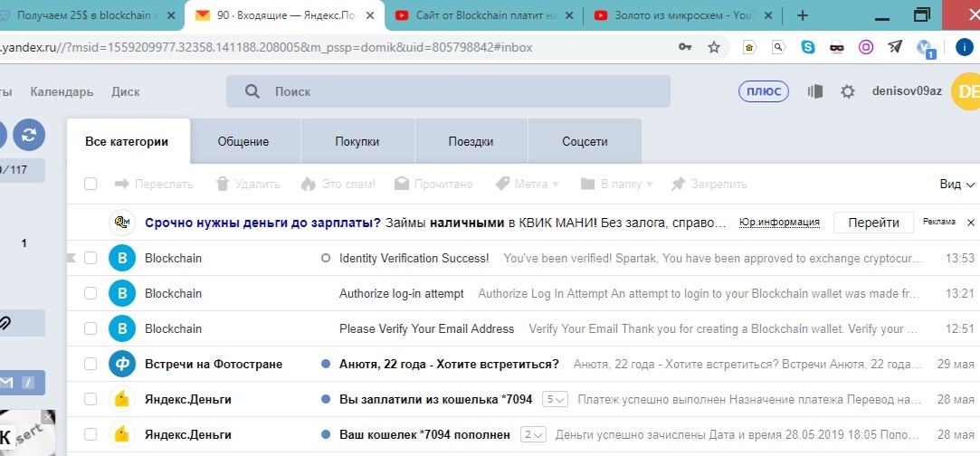The image size is (980, 456).
Task: Bookmark page with the star icon
Action: tap(714, 47)
